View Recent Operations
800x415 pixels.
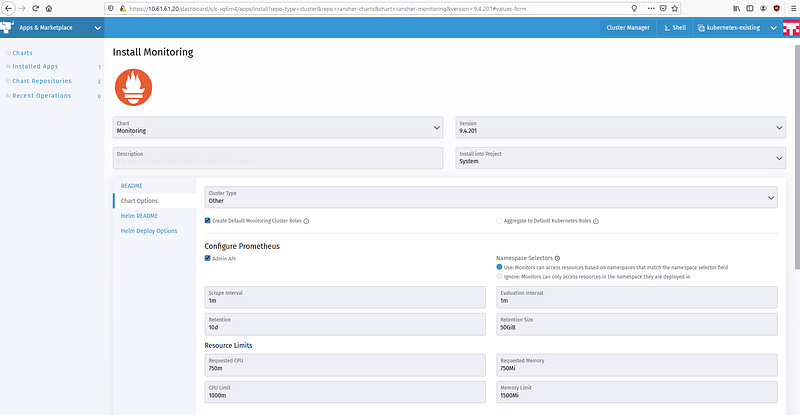pyautogui.click(x=42, y=95)
